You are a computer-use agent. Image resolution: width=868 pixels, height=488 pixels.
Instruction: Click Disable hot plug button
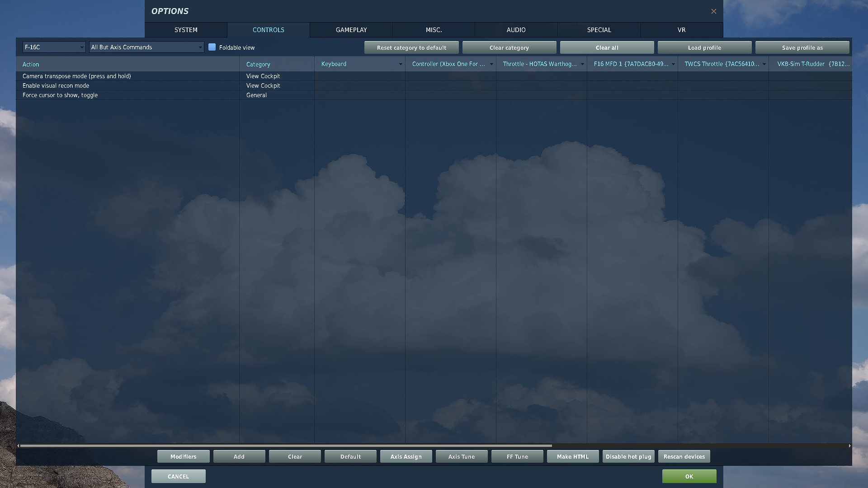tap(628, 456)
